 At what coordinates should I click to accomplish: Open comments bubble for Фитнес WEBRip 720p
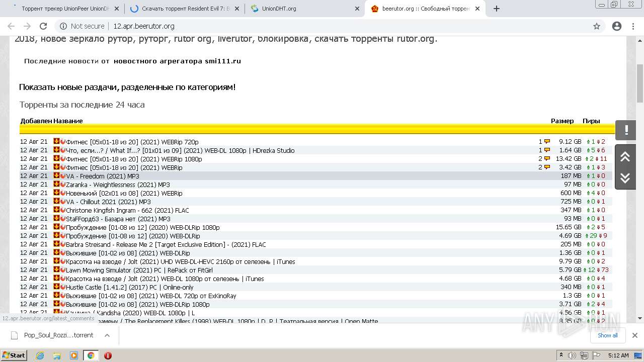point(547,142)
